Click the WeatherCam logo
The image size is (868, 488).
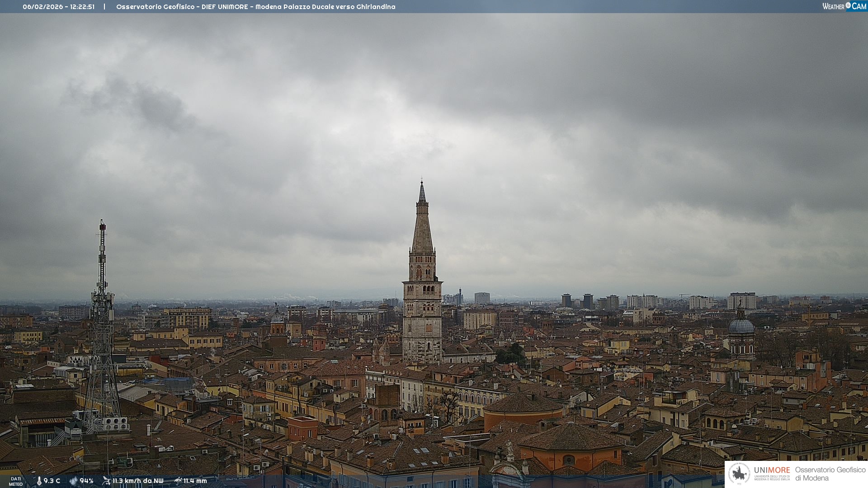point(844,6)
